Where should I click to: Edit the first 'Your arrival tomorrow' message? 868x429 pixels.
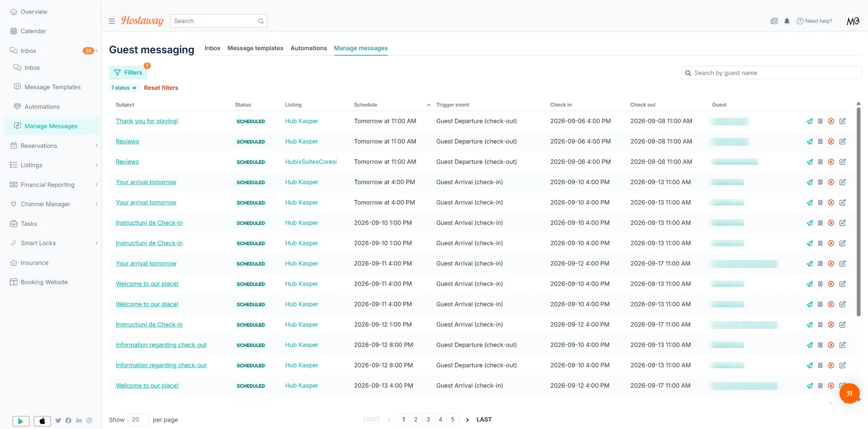click(842, 182)
